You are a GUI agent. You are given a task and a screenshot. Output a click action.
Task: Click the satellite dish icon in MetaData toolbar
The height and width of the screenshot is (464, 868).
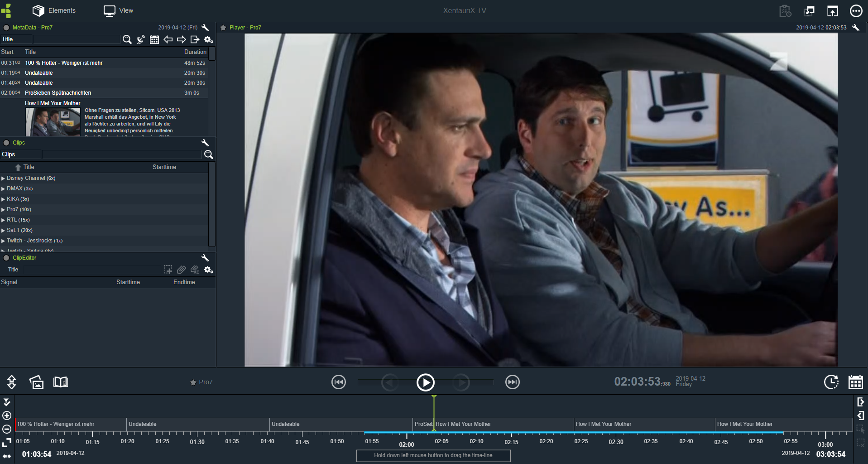(141, 39)
